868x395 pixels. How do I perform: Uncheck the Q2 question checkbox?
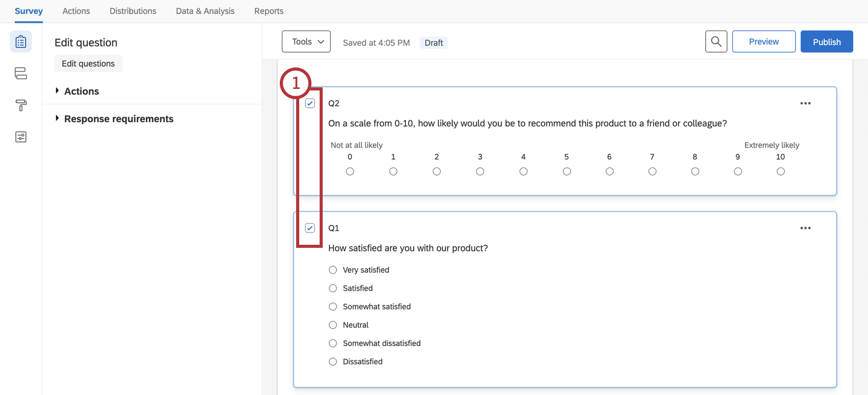point(310,103)
